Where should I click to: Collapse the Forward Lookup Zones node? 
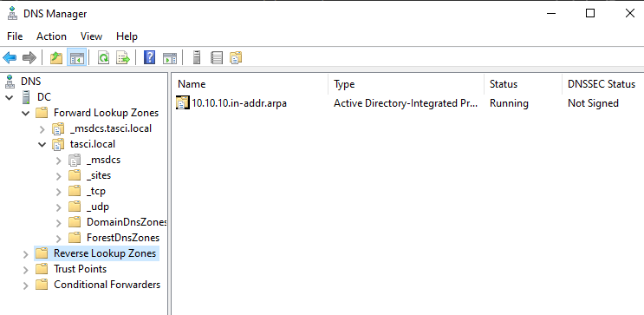pos(25,113)
